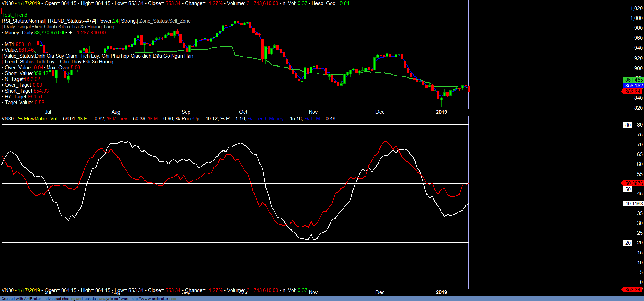Click the red 50.3876 oscillator value tag
The height and width of the screenshot is (301, 644).
point(633,183)
